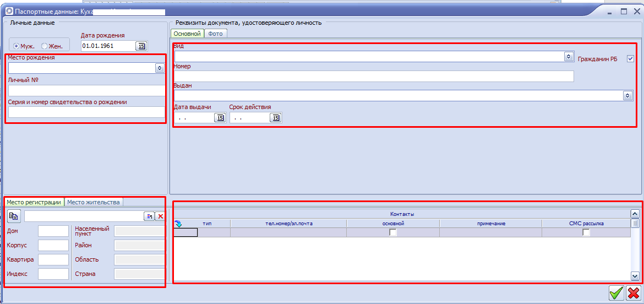Click the copy address icon button
This screenshot has width=644, height=304.
pyautogui.click(x=14, y=216)
